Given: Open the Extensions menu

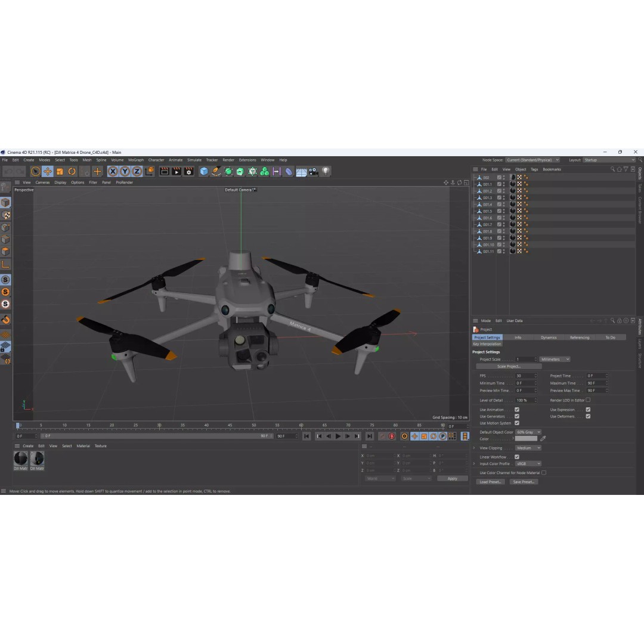Looking at the screenshot, I should point(247,160).
